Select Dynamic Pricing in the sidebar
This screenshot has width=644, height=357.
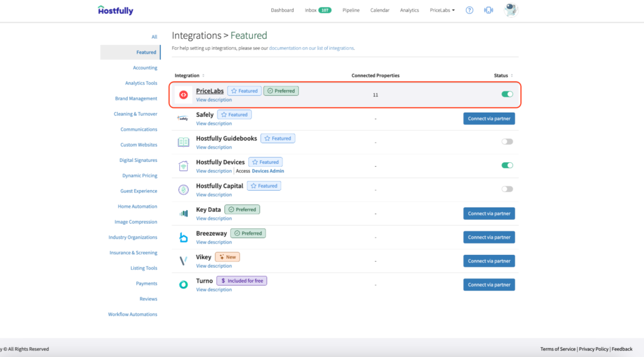click(x=139, y=176)
